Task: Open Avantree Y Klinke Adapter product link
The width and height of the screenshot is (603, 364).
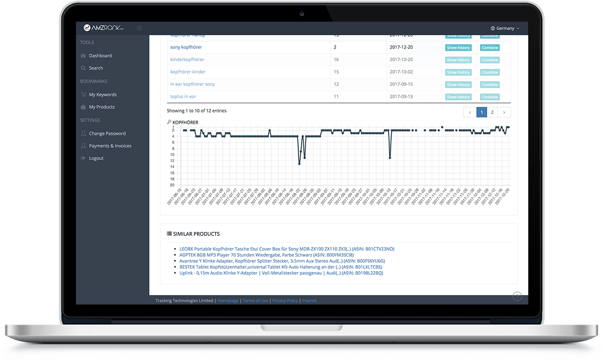Action: (282, 261)
